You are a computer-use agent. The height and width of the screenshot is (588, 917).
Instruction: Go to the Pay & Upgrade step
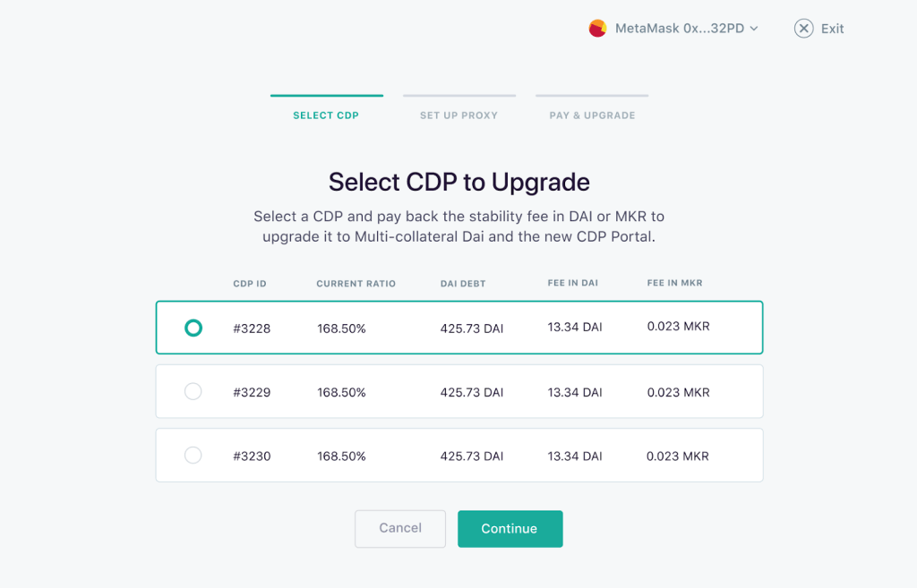[x=592, y=115]
